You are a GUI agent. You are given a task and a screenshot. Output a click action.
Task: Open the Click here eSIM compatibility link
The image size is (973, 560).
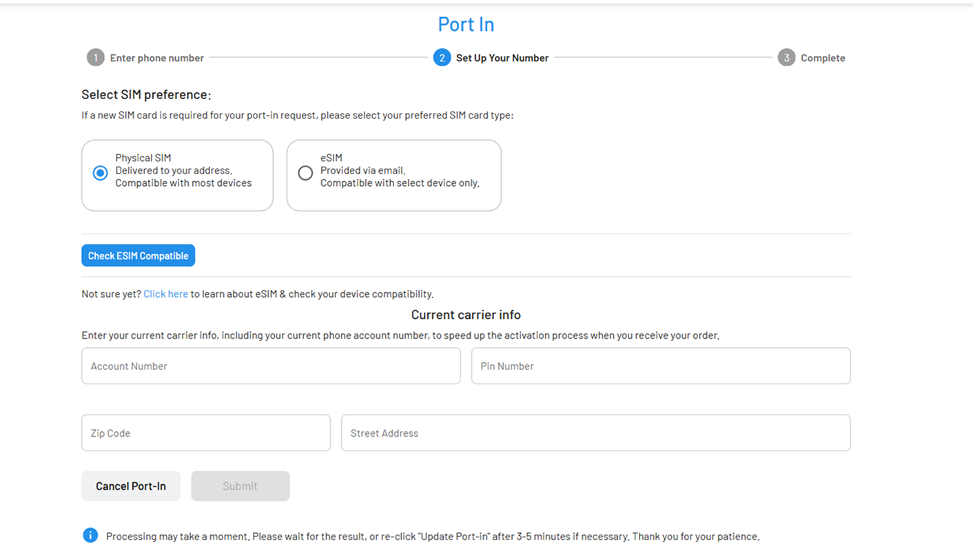pos(165,293)
